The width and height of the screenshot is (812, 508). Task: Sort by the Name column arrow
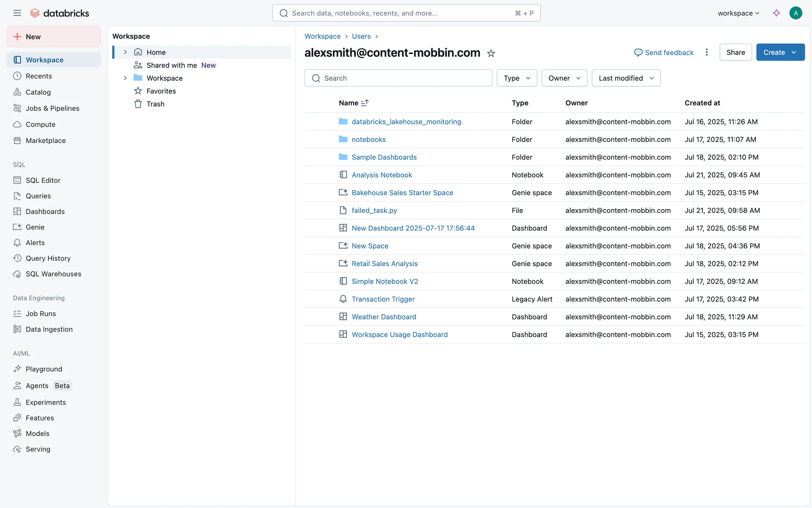[365, 103]
